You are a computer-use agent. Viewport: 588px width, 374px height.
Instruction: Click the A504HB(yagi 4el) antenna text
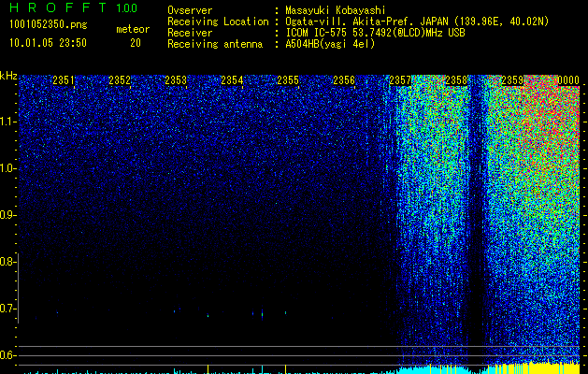point(330,44)
